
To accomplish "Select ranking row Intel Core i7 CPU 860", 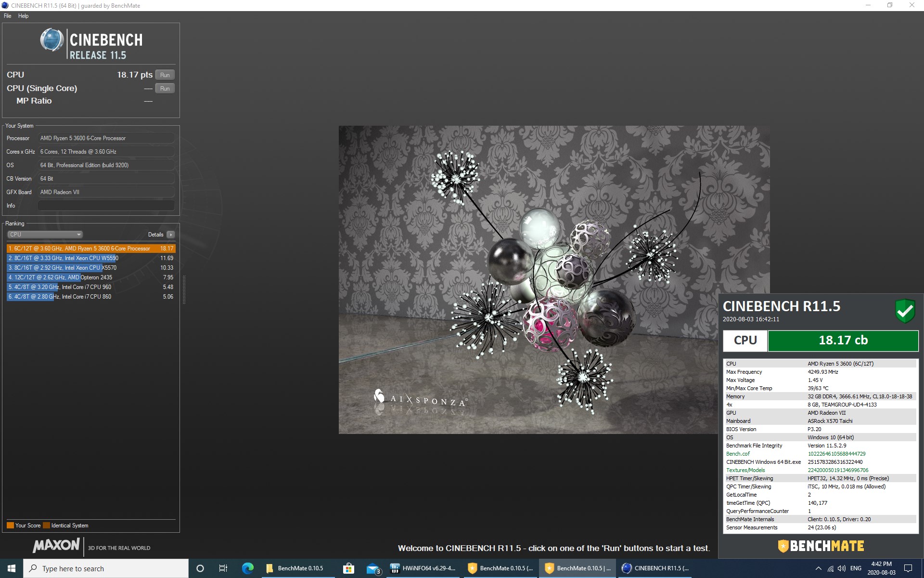I will [x=91, y=297].
